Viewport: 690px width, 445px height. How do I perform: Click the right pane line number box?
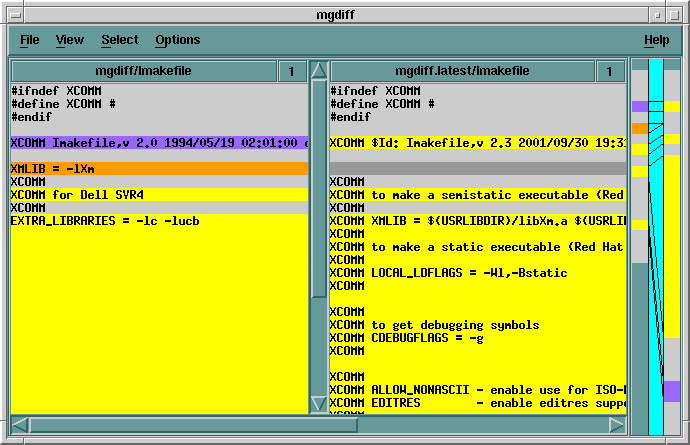[610, 71]
